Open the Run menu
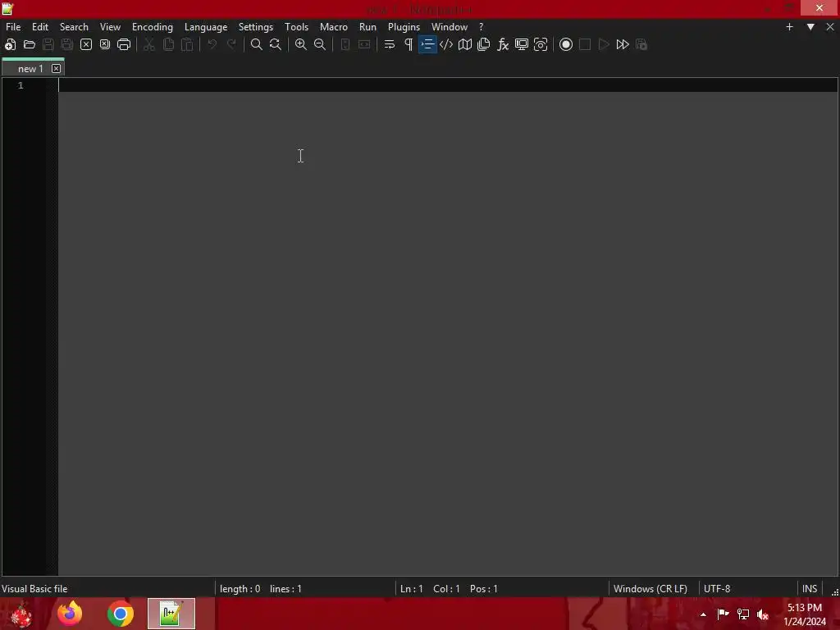Screen dimensions: 840x630 (x=367, y=27)
